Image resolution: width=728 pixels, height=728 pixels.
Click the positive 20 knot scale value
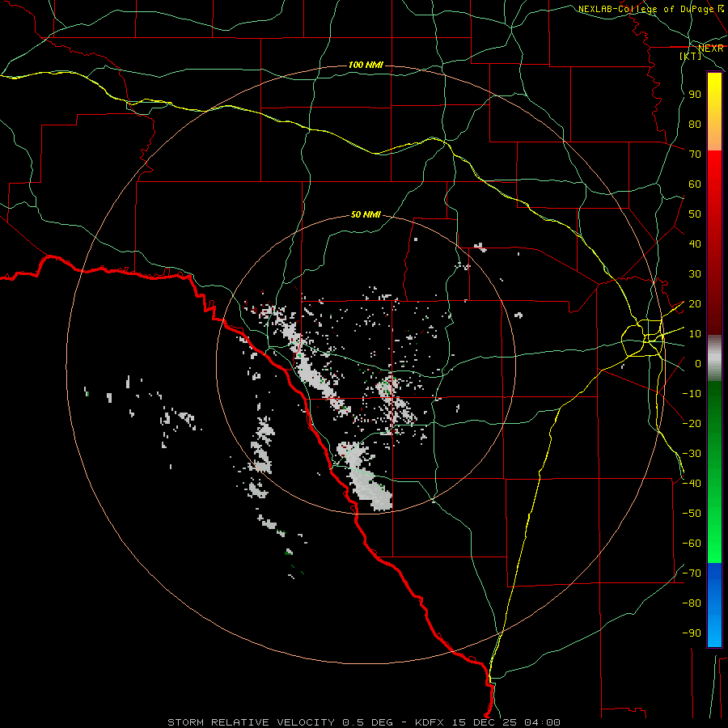click(695, 303)
